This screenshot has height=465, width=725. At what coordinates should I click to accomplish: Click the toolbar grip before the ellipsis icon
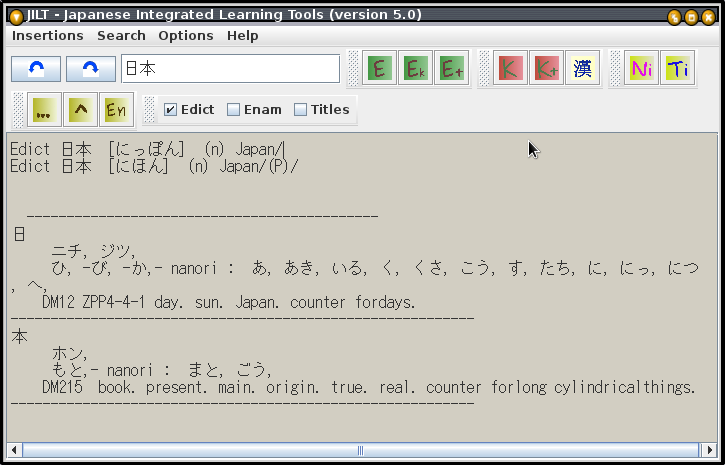click(x=18, y=110)
